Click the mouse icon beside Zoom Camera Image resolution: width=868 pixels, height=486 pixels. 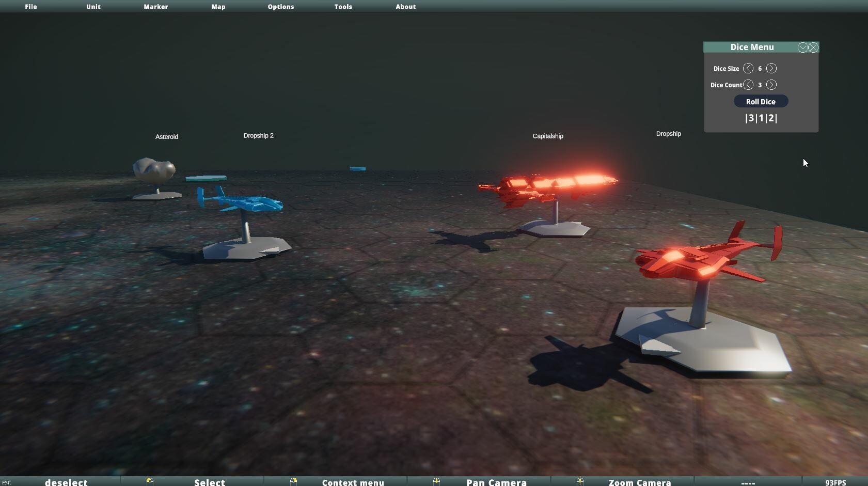point(581,481)
